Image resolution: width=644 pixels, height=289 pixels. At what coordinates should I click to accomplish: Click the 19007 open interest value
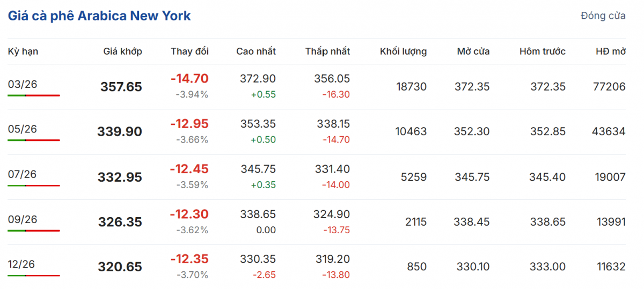[609, 177]
